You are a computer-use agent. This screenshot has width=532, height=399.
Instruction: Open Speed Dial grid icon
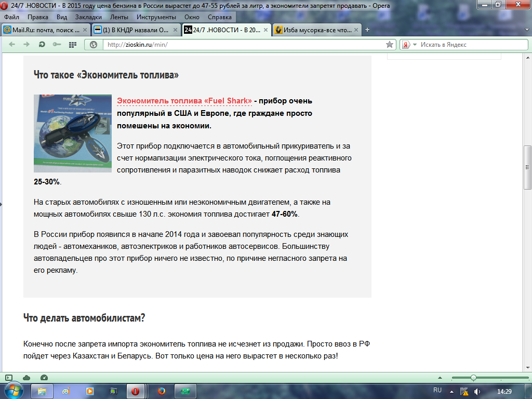[x=73, y=45]
